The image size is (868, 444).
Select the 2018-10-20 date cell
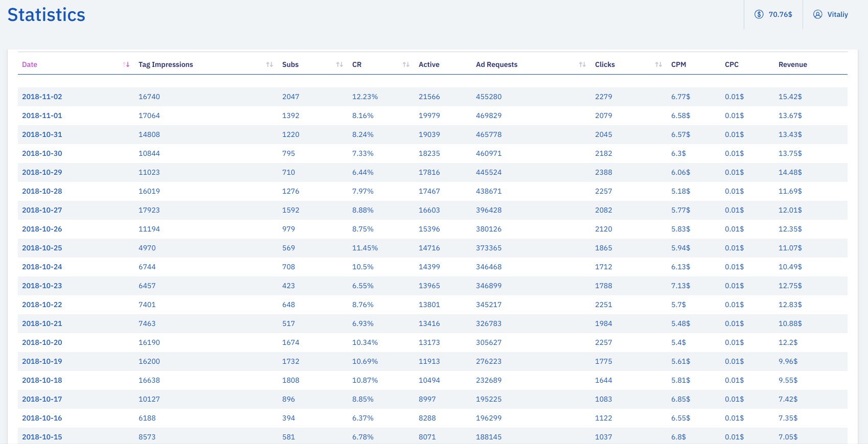[x=42, y=342]
